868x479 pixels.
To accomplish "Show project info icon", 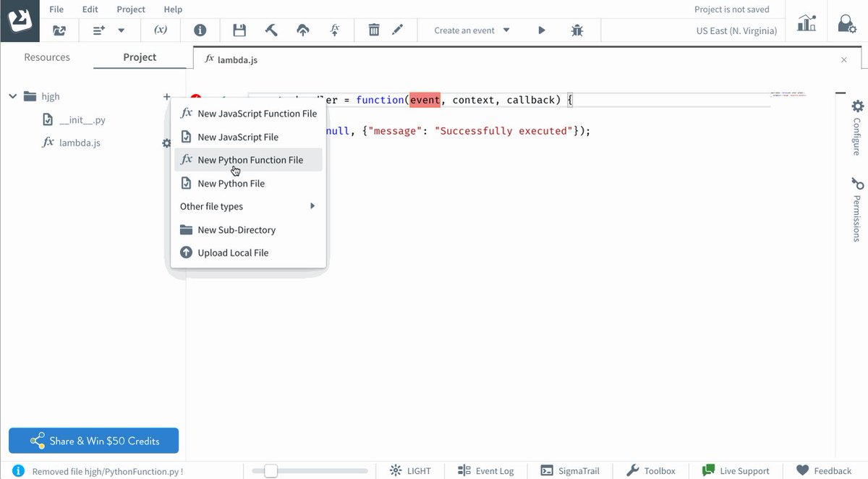I will click(200, 30).
